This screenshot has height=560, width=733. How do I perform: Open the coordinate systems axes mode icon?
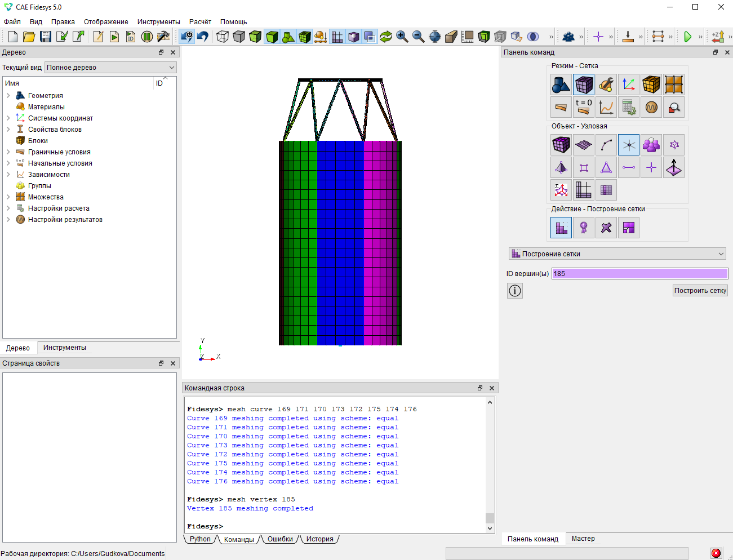point(629,85)
